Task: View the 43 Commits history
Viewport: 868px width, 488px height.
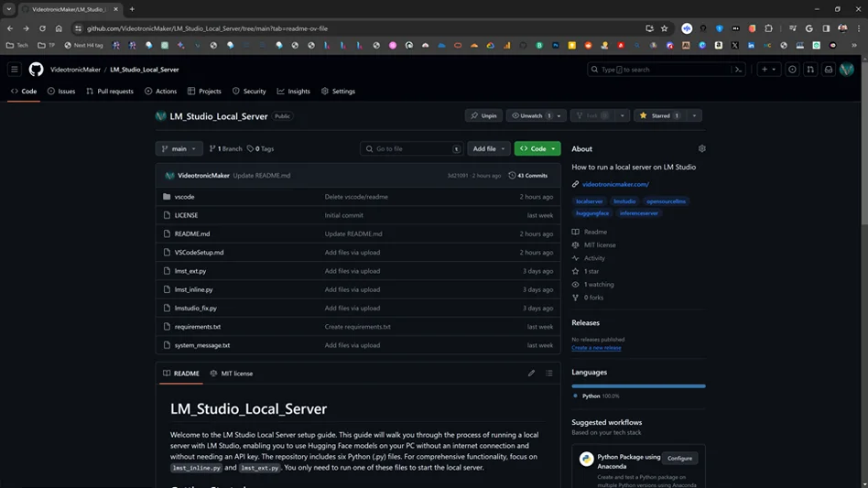Action: [x=528, y=176]
